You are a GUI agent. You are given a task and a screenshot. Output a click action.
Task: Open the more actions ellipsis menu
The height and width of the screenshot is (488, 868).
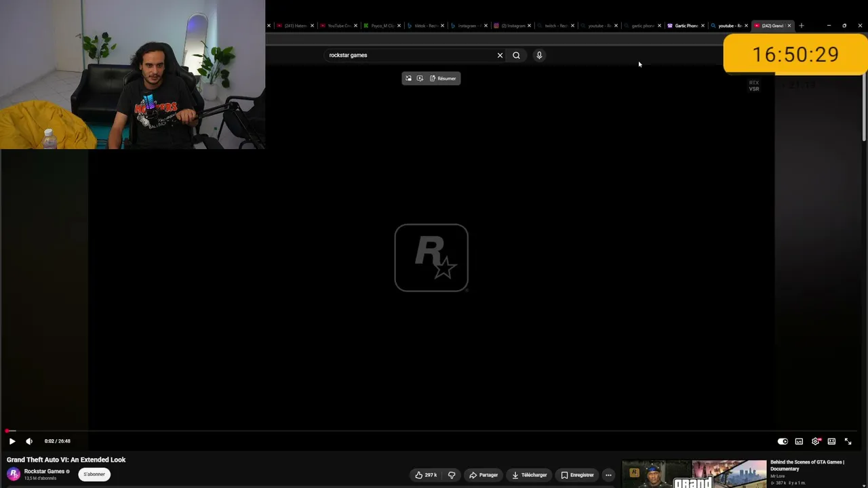[x=608, y=475]
